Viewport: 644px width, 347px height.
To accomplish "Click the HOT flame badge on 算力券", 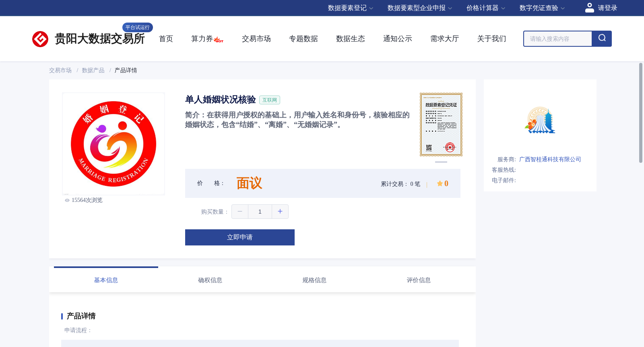I will [219, 39].
